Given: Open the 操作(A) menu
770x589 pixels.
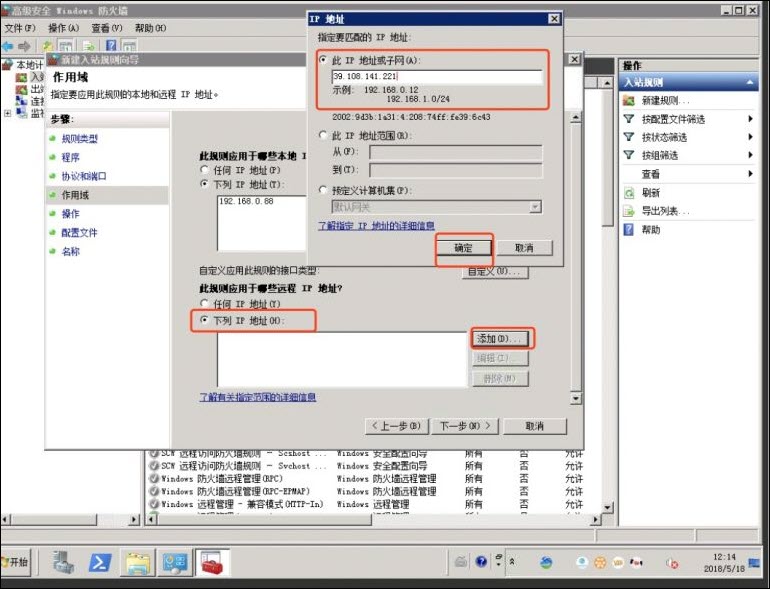Looking at the screenshot, I should [x=63, y=28].
